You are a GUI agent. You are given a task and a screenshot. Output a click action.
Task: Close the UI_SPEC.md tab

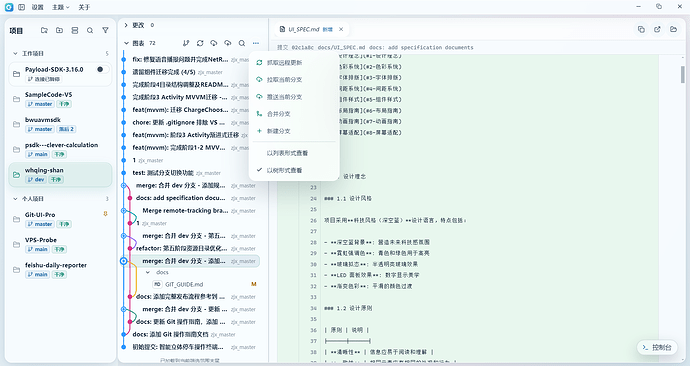coord(341,29)
